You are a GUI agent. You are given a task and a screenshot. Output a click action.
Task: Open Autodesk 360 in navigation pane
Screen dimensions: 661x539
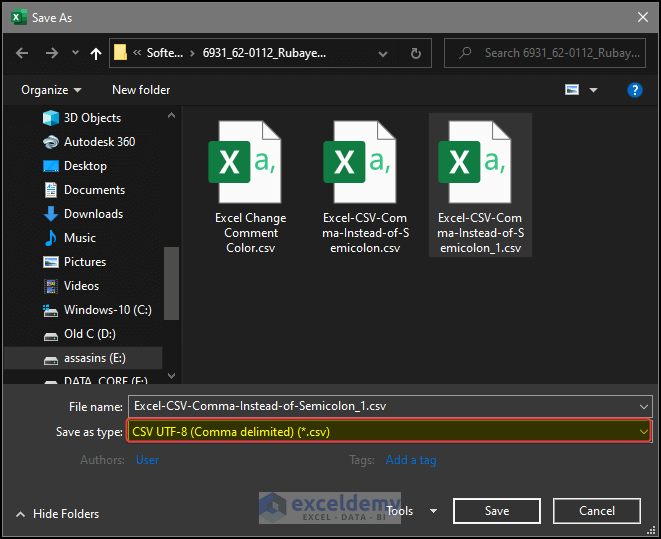click(99, 142)
